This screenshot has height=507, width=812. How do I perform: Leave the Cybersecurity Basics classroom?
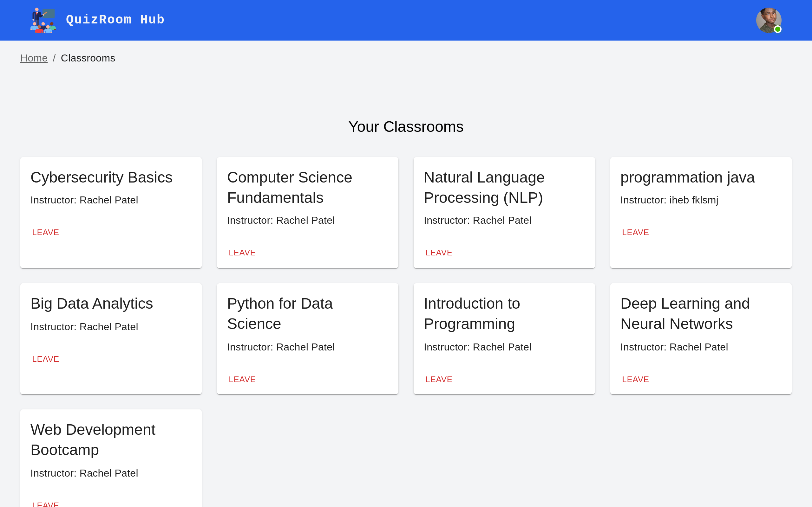(46, 232)
